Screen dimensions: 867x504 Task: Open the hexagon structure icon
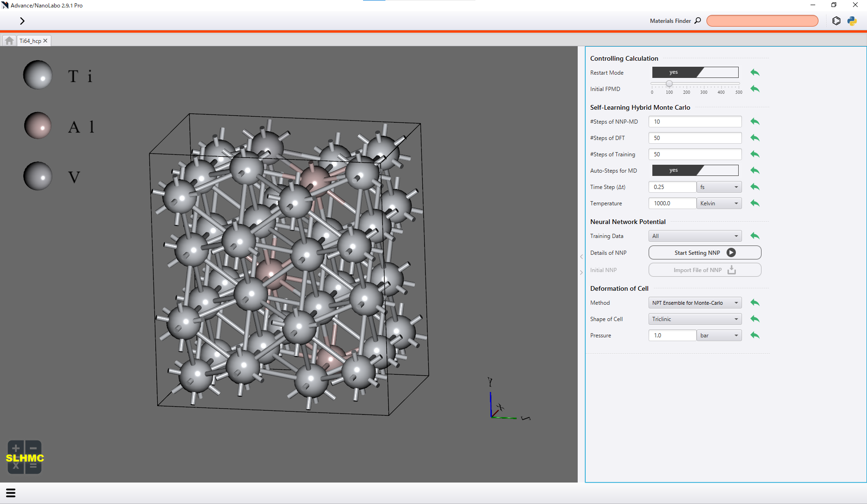[x=836, y=21]
